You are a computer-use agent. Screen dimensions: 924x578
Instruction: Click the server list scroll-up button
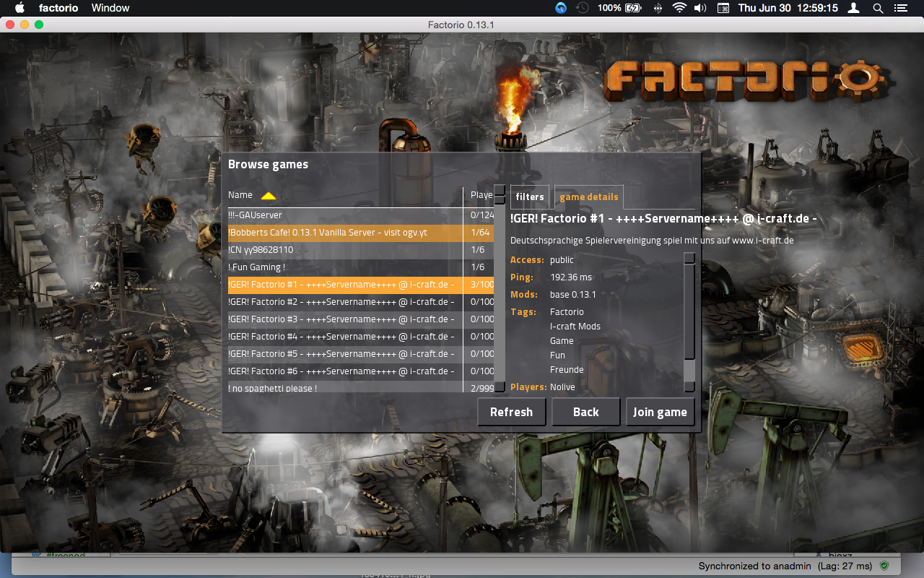tap(500, 190)
